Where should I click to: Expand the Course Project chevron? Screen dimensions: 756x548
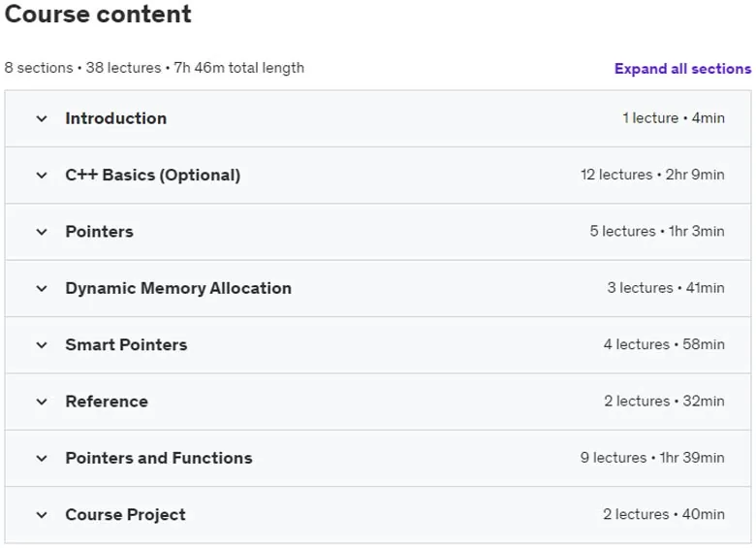(42, 515)
